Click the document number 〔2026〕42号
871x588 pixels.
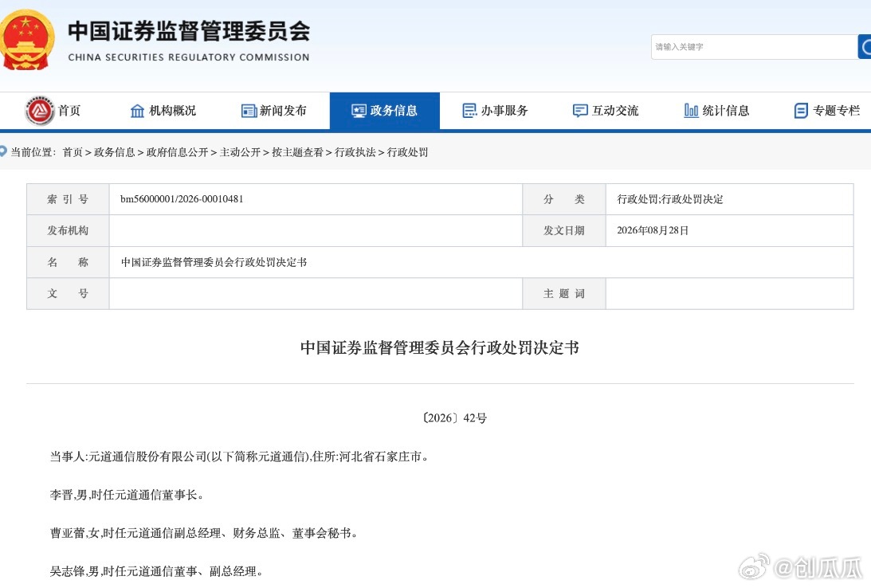tap(454, 418)
